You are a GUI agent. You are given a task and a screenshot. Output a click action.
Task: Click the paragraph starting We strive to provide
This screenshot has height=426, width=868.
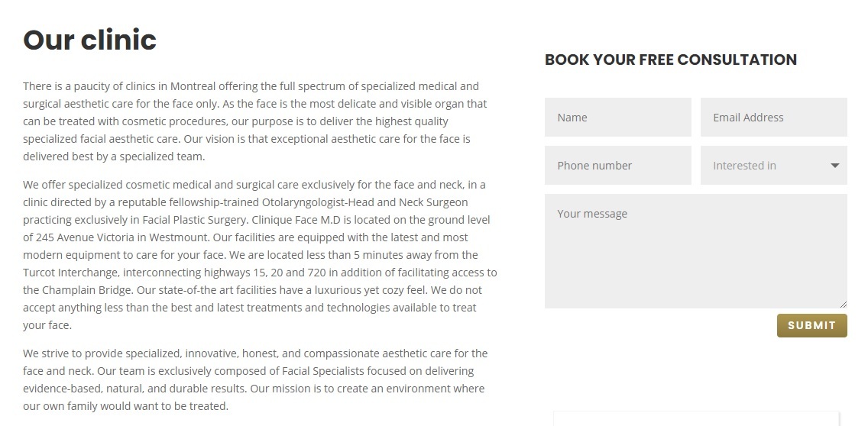255,379
